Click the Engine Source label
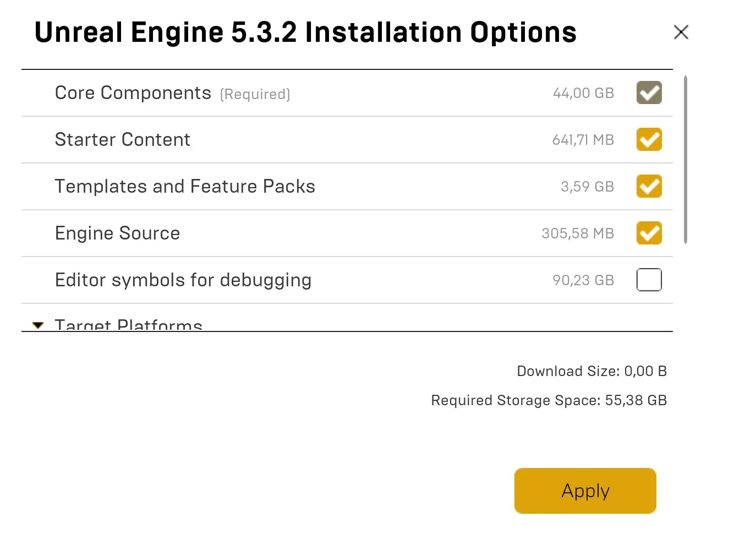This screenshot has height=544, width=756. 118,233
